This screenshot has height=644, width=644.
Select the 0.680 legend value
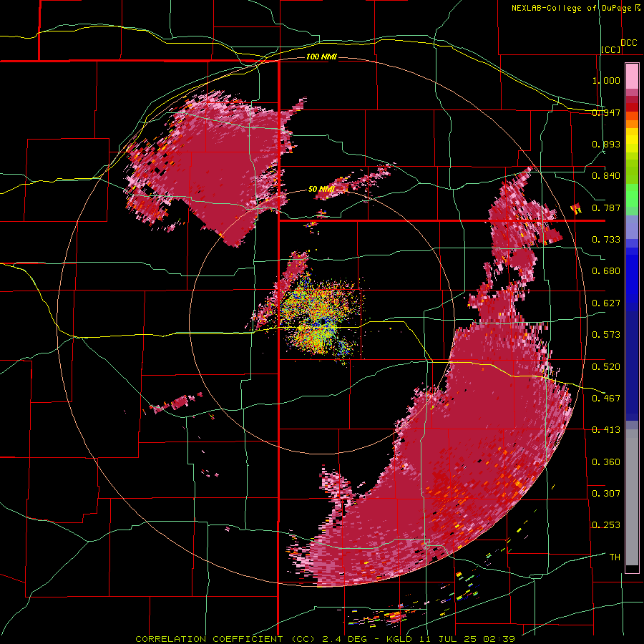point(606,271)
